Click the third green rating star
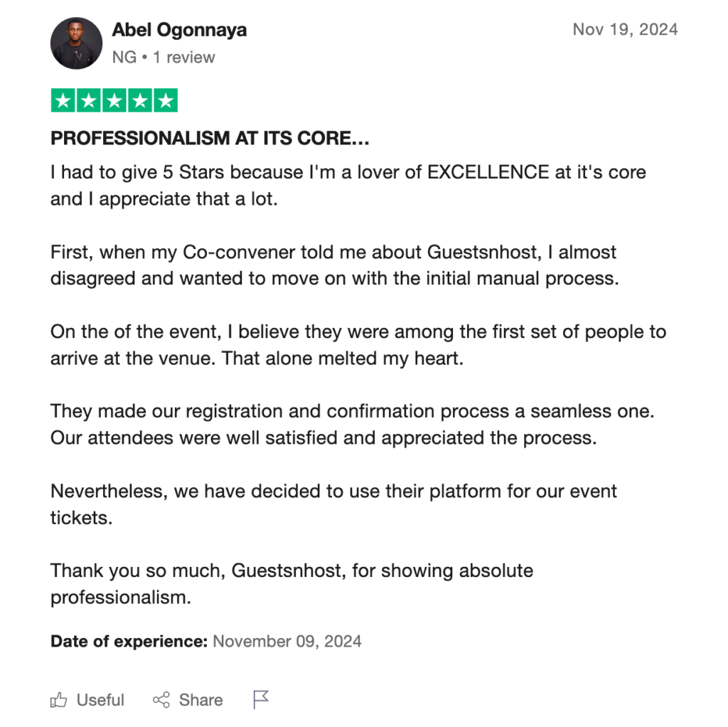 pos(114,100)
